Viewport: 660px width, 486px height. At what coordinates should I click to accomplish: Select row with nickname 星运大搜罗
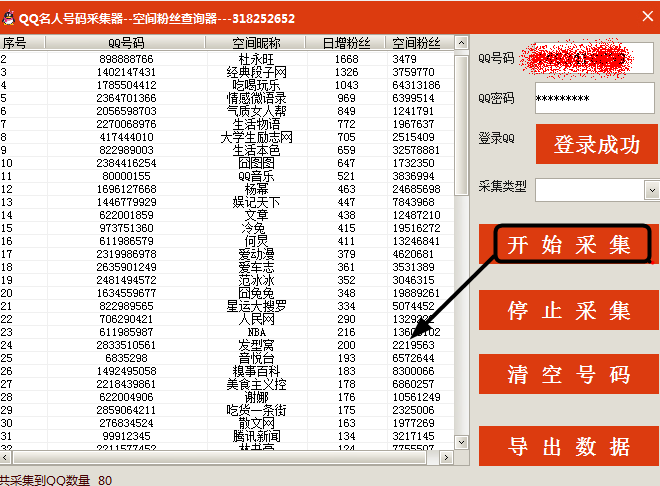coord(227,306)
